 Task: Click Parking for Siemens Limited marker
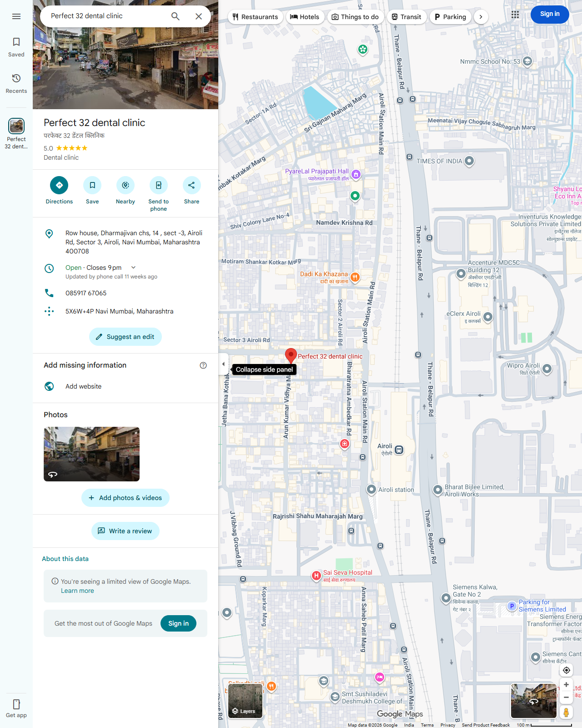512,606
